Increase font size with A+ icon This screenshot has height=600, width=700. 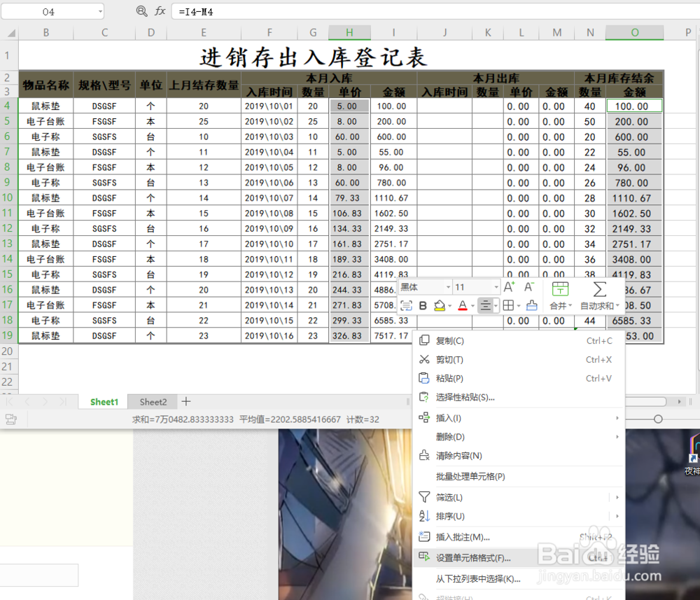pyautogui.click(x=509, y=287)
